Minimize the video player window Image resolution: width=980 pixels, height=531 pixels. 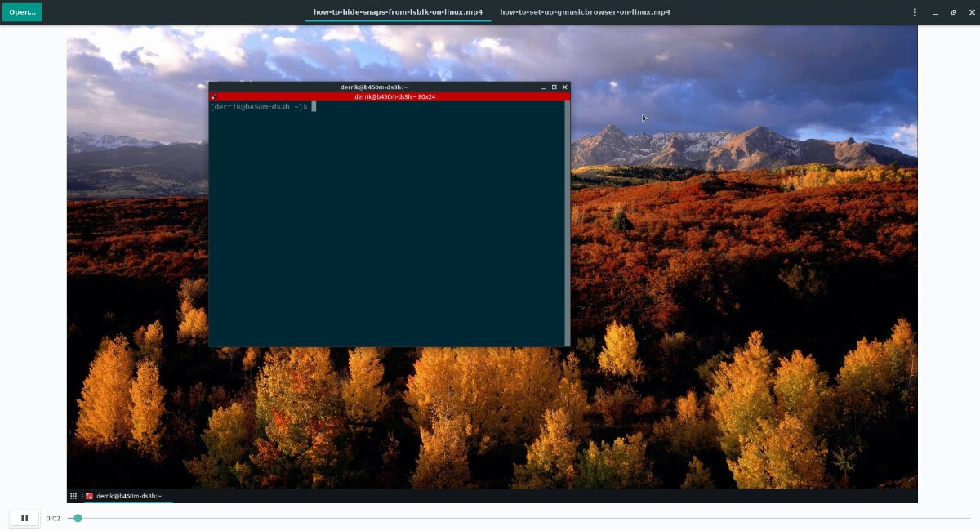click(934, 12)
